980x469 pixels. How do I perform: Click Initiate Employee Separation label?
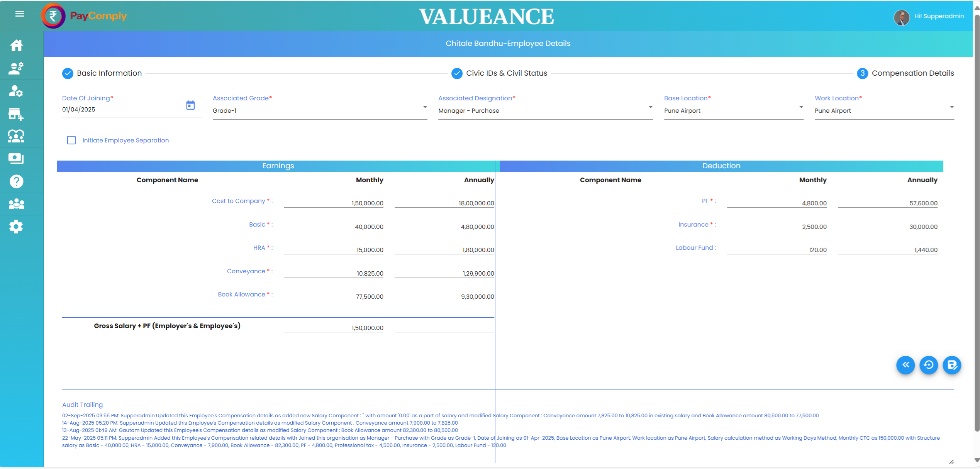pos(125,140)
